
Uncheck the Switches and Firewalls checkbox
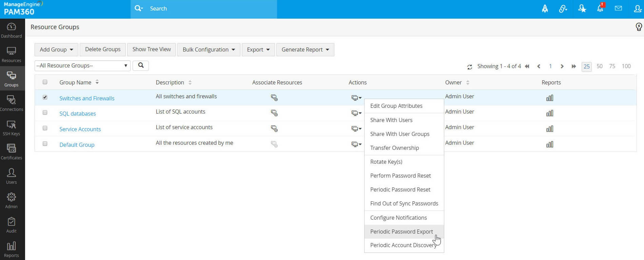(x=45, y=97)
